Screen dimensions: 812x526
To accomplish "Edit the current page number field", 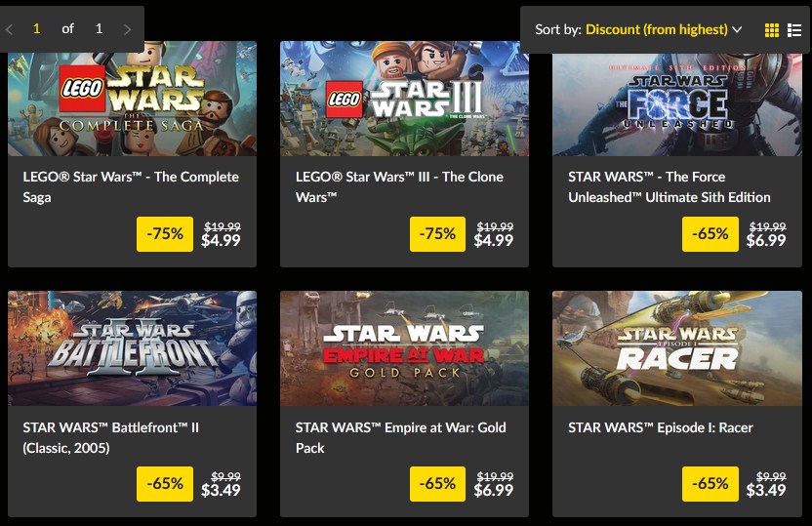I will point(37,28).
